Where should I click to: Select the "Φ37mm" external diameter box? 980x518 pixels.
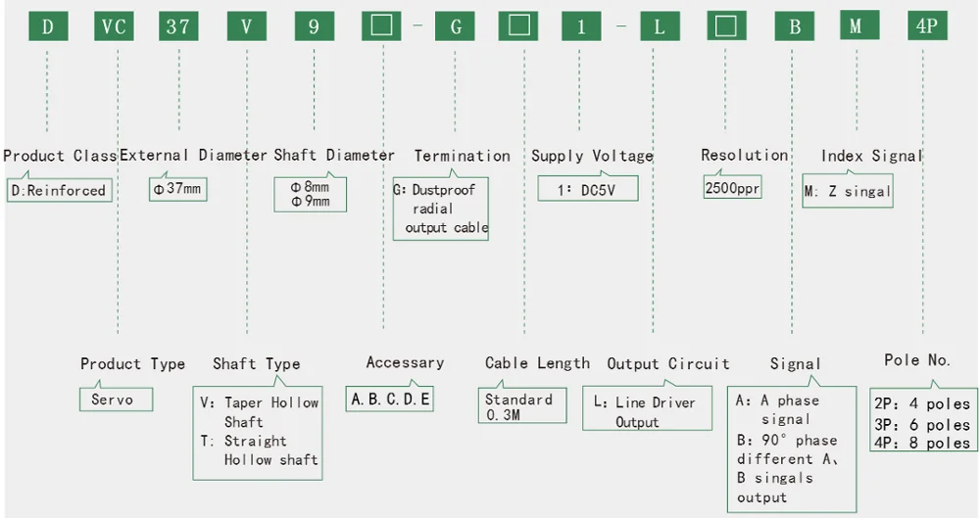coord(178,189)
